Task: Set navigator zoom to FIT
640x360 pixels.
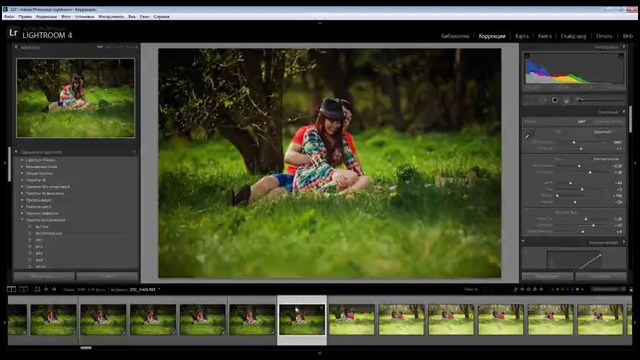Action: point(100,47)
